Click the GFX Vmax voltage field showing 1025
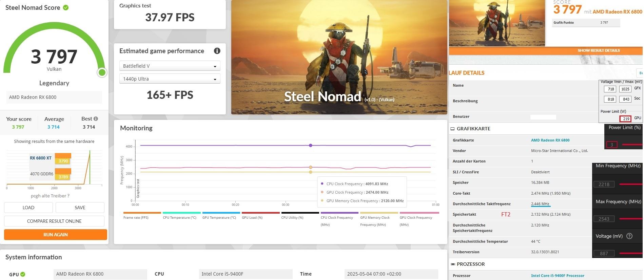The image size is (644, 280). coord(625,89)
